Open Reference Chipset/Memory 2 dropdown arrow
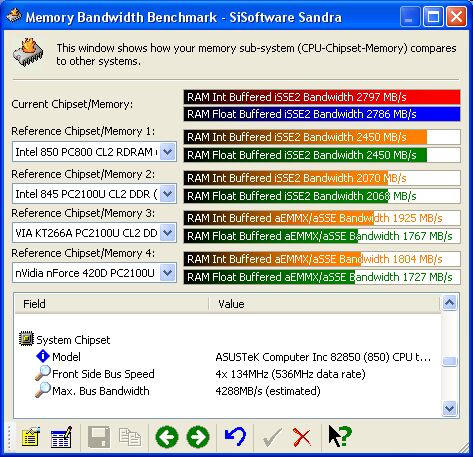 pyautogui.click(x=168, y=194)
